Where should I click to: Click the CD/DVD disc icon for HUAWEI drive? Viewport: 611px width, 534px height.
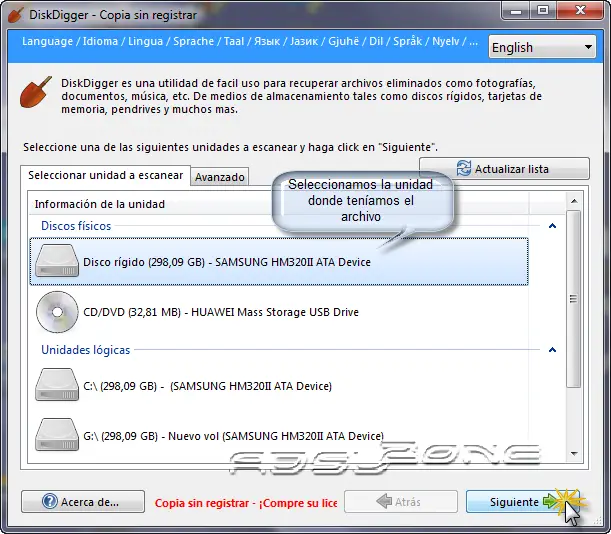coord(57,312)
